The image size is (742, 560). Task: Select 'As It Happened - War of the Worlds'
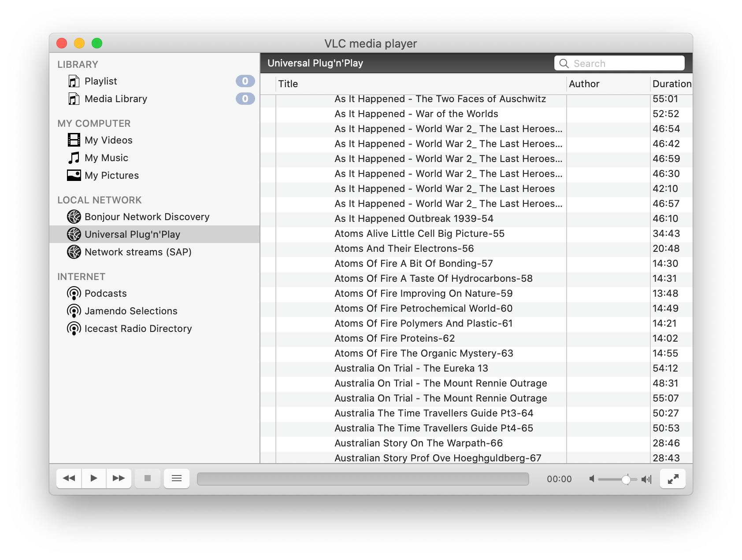coord(476,114)
